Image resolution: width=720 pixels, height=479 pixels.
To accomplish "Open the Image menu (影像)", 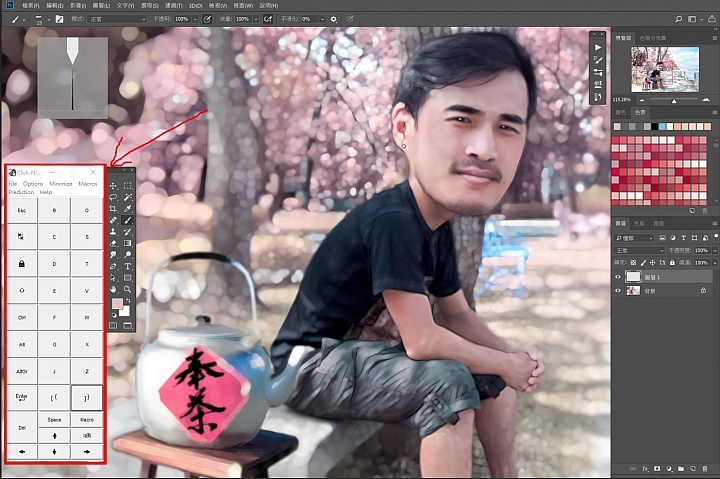I will click(x=78, y=6).
